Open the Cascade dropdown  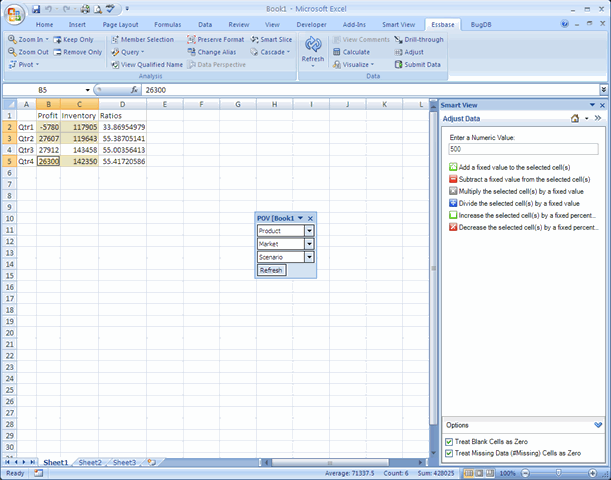270,52
